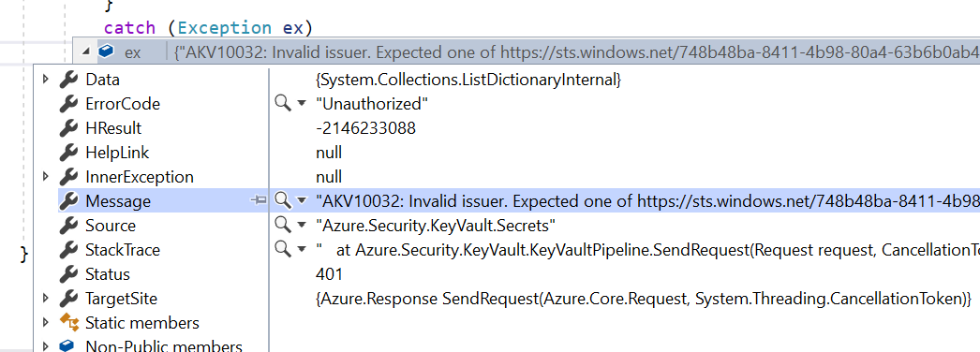The width and height of the screenshot is (980, 352).
Task: Click wrench icon next to Data property
Action: 68,80
